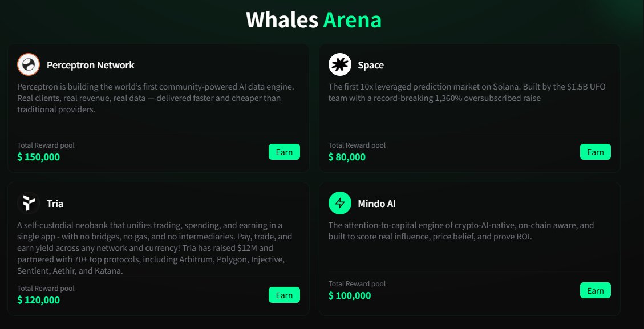Click the Space asterisk logo icon
Screen dimensions: 644x329
[340, 64]
